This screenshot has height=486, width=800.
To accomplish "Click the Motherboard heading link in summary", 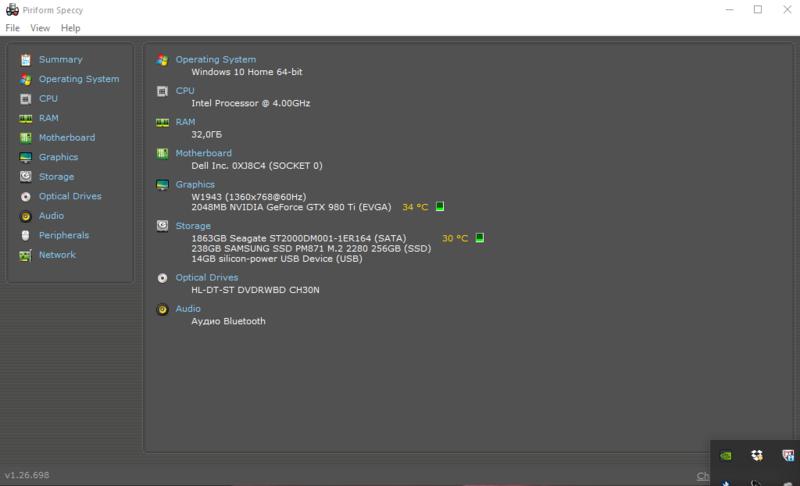I will [x=204, y=153].
